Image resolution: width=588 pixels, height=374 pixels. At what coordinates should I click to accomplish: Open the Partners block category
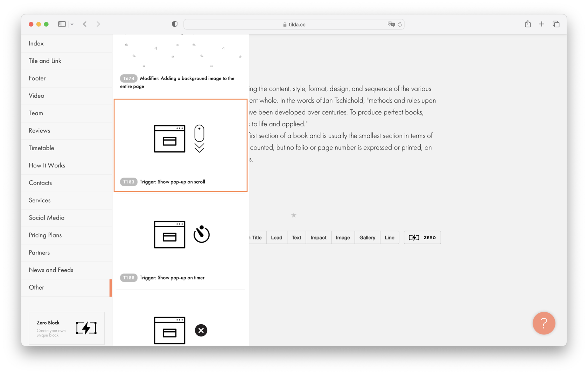[67, 252]
